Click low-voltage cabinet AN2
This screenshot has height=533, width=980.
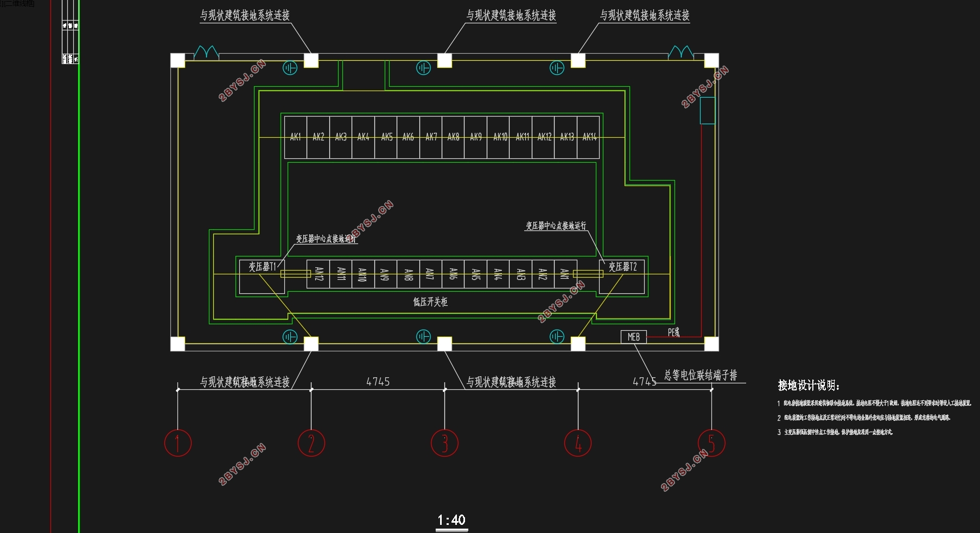(x=543, y=274)
